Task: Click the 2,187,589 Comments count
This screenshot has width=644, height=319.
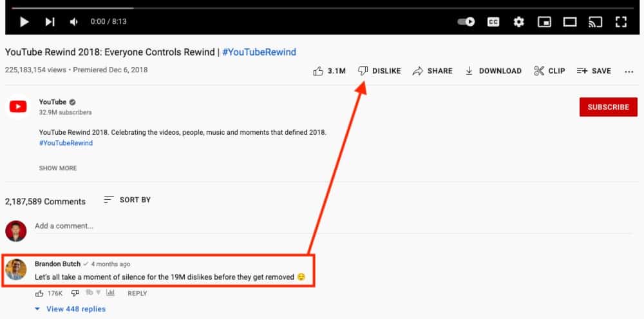Action: pos(45,202)
